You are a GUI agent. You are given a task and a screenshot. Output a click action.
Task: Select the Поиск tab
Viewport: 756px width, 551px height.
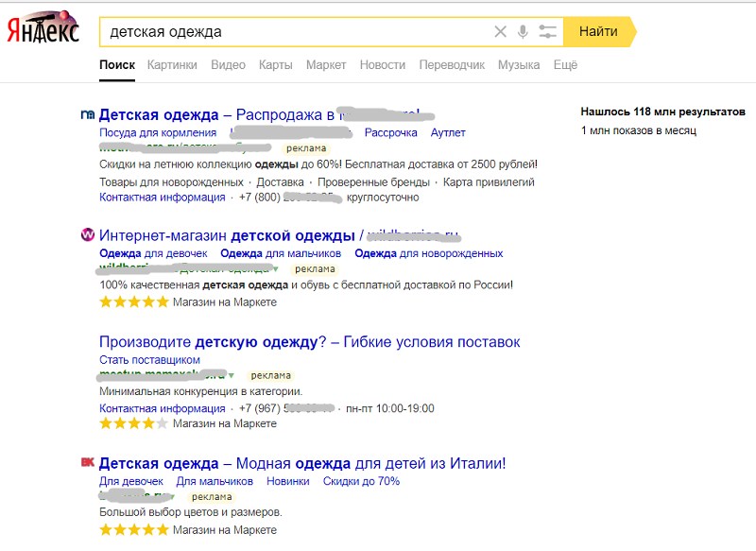pyautogui.click(x=117, y=65)
